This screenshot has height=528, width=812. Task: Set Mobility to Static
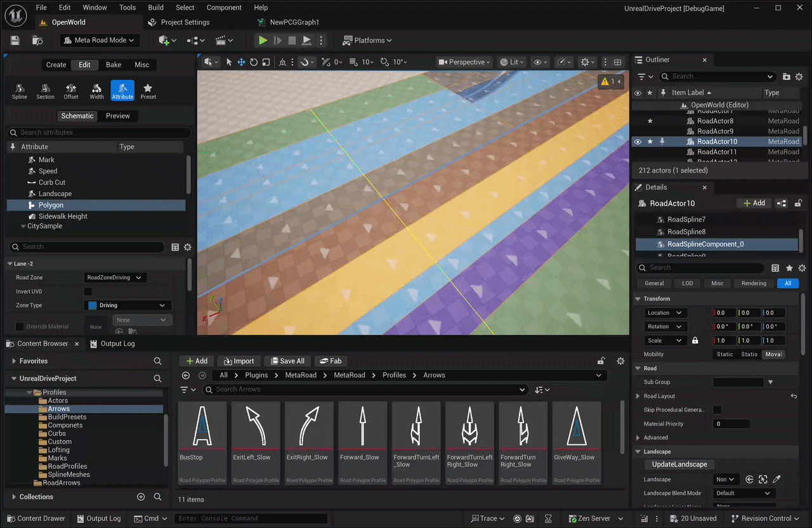(x=725, y=354)
